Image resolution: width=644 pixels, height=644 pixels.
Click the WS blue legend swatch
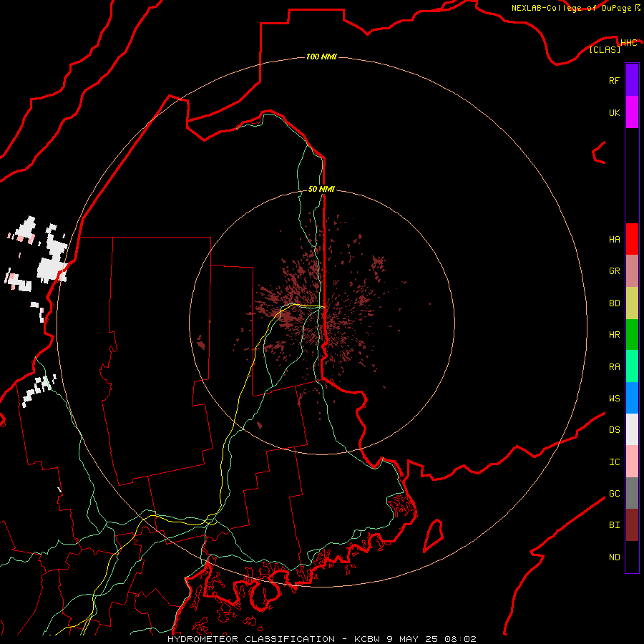tap(632, 398)
